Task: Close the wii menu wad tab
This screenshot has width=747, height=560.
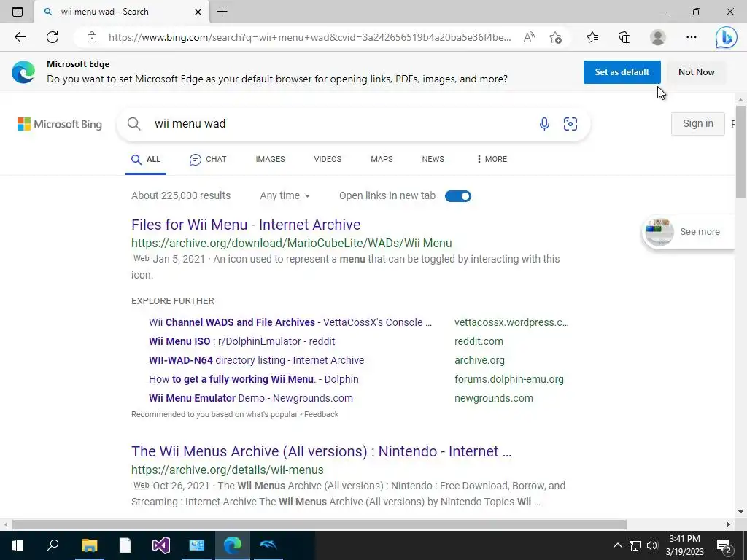Action: 198,12
